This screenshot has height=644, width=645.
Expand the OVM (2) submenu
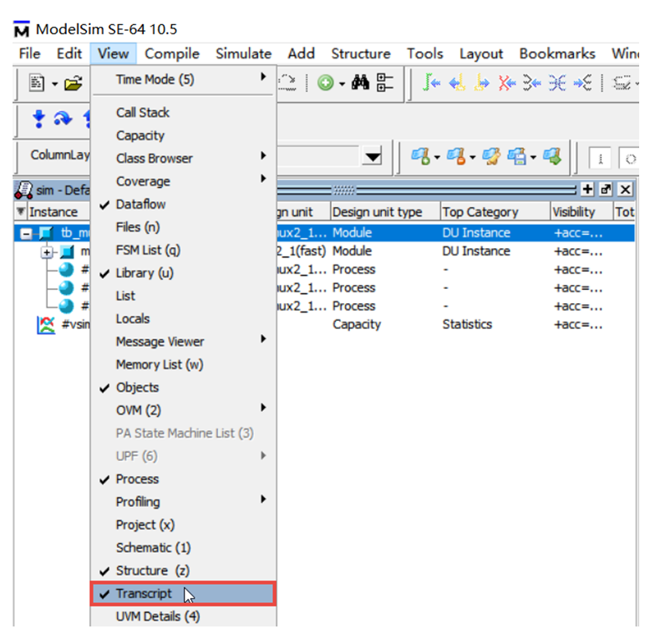click(184, 410)
